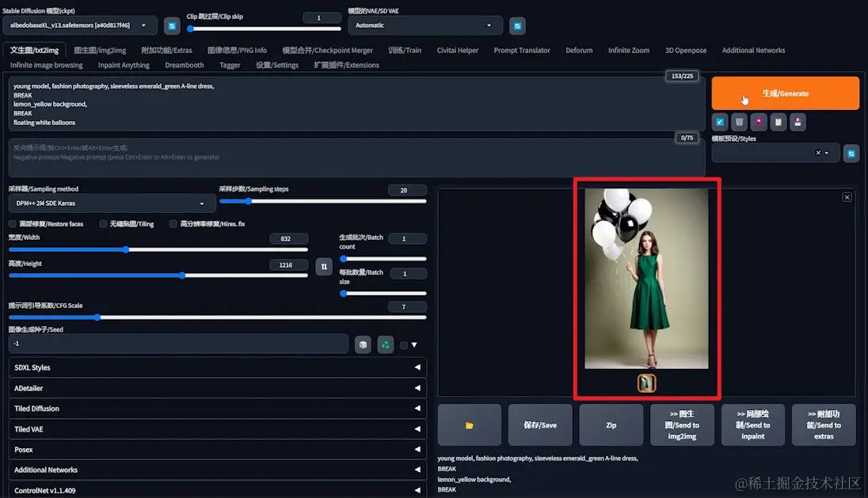Open the SD VAE dropdown
This screenshot has width=868, height=498.
(x=424, y=25)
